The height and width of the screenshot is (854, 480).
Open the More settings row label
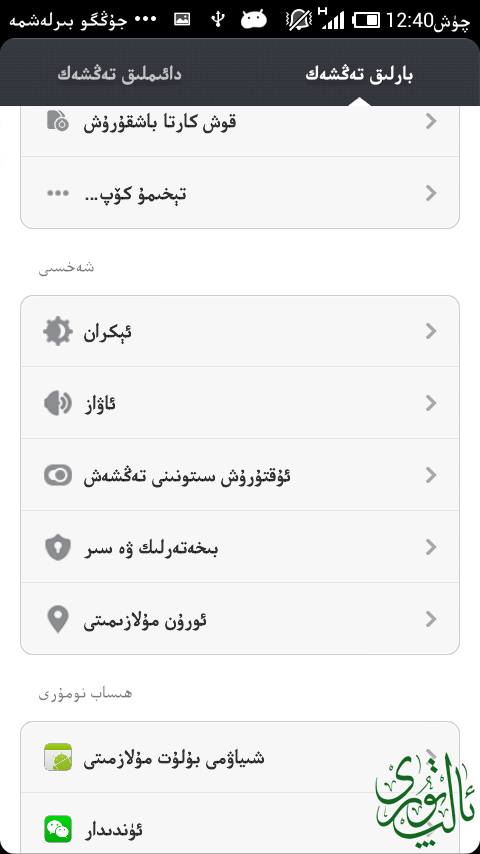(135, 193)
